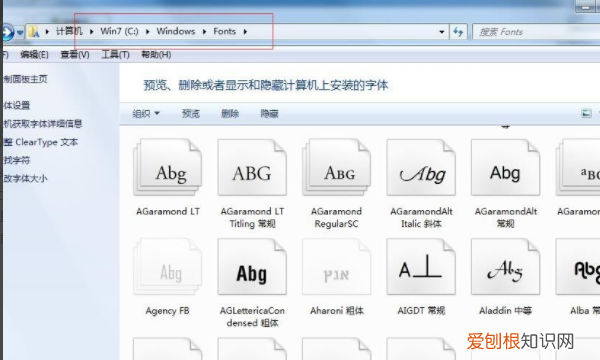This screenshot has width=600, height=360.
Task: Click the AGaramond RegularSC name label
Action: point(336,217)
